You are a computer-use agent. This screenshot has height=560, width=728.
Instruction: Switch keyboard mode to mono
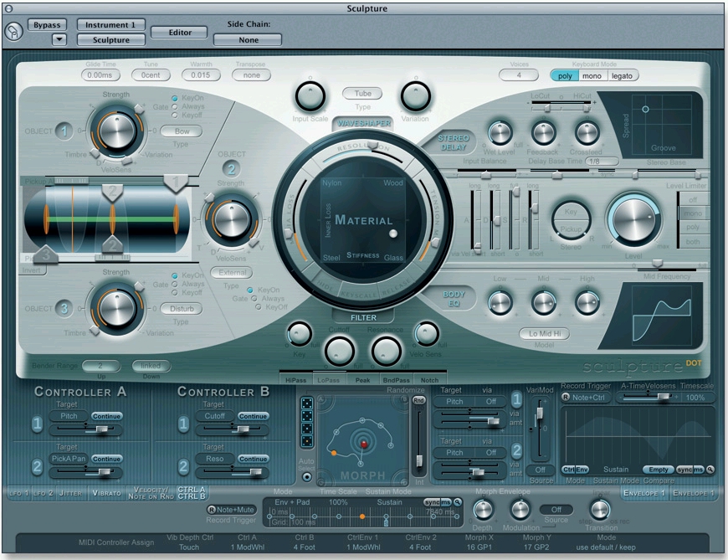pyautogui.click(x=592, y=75)
